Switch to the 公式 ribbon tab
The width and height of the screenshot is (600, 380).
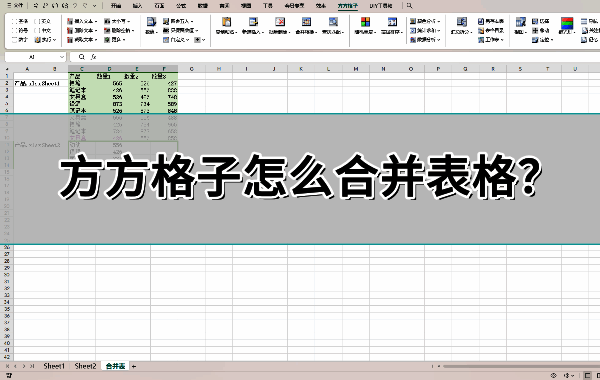click(181, 6)
